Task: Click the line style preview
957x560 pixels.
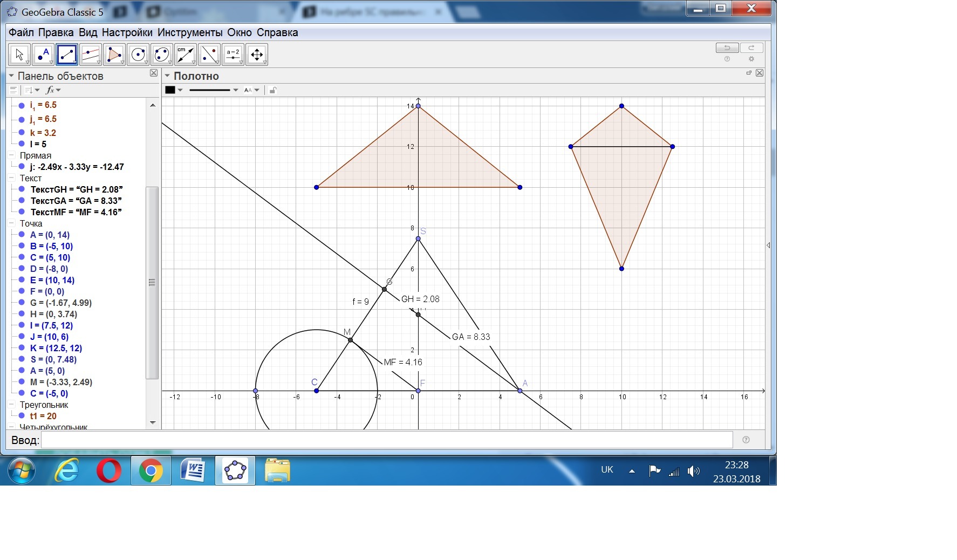Action: click(210, 90)
